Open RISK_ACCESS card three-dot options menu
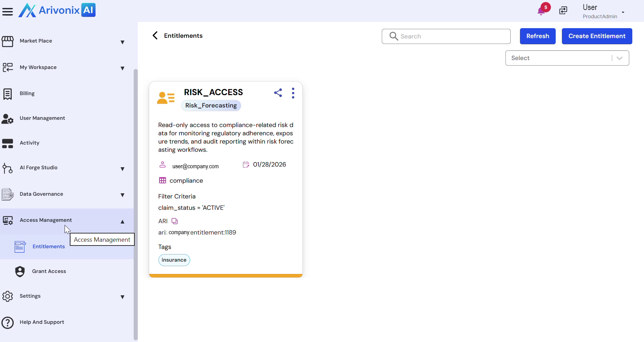This screenshot has height=342, width=644. (293, 93)
